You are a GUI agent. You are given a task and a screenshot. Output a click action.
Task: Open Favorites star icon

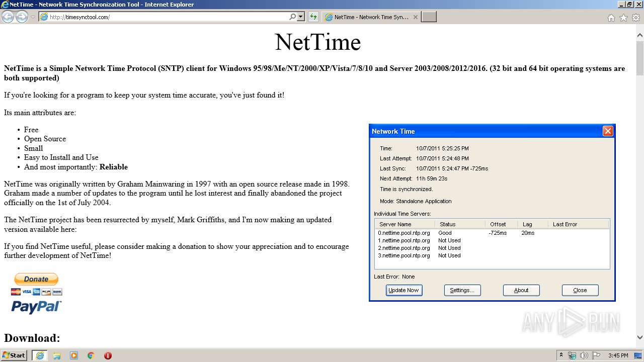pos(623,18)
